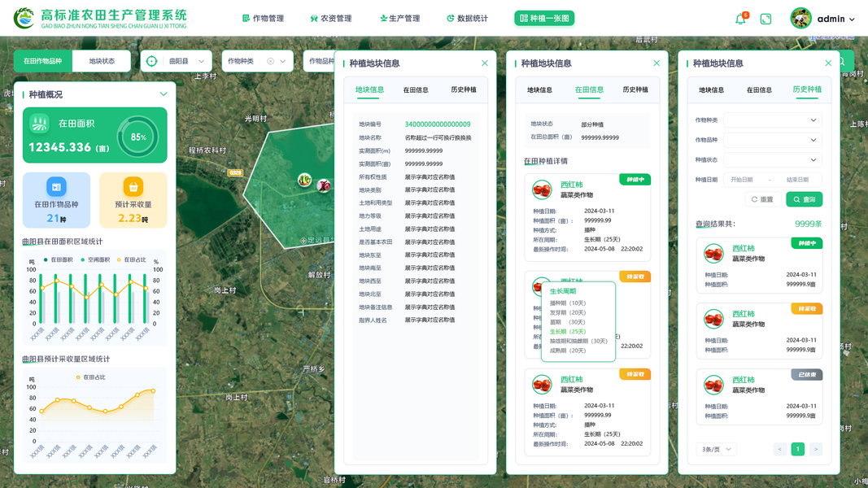
Task: Open the 数据统计 menu
Action: (468, 18)
